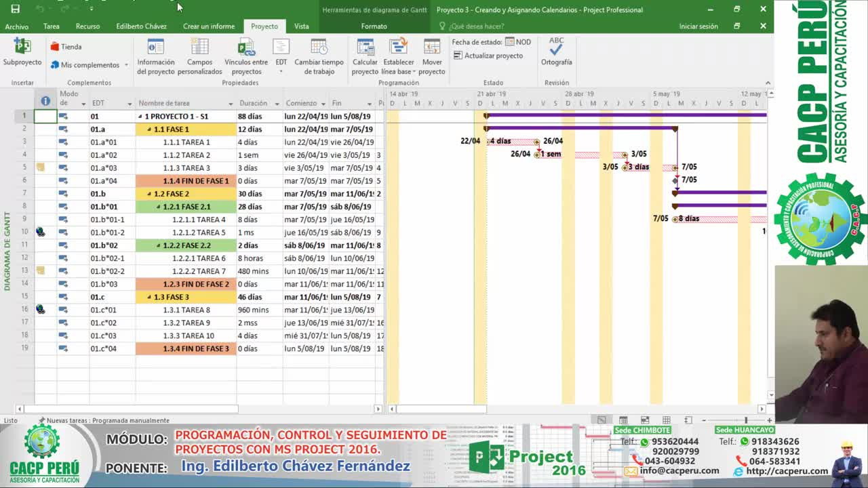868x488 pixels.
Task: Click Calcular proyecto icon
Action: click(x=365, y=47)
